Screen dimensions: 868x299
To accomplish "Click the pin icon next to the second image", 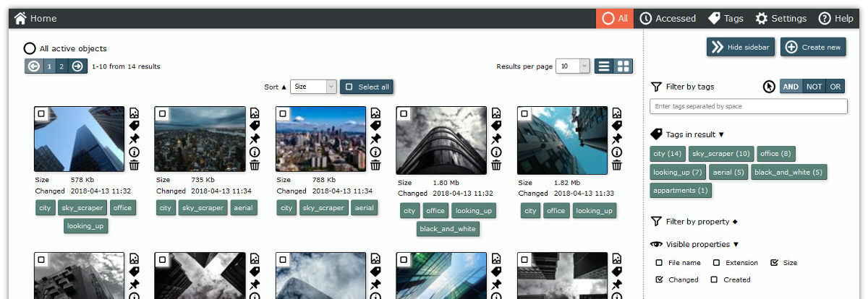I will click(255, 139).
